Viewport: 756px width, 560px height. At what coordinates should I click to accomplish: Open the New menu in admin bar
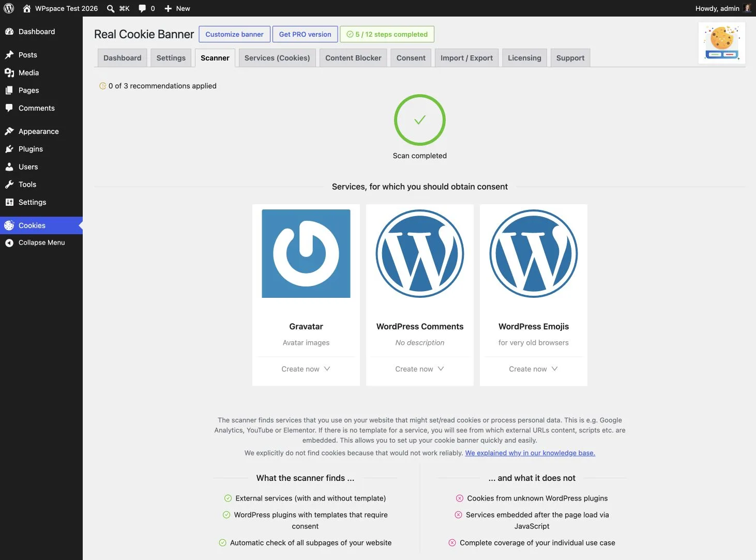coord(177,8)
